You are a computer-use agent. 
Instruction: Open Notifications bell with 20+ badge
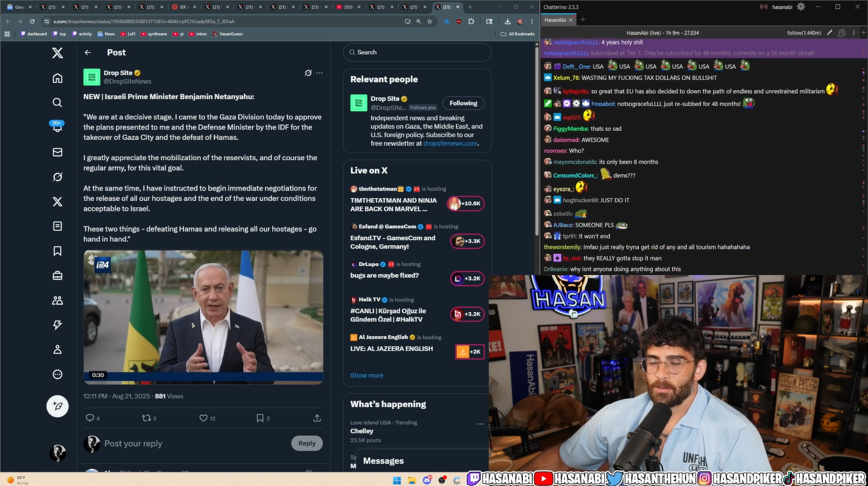pos(57,127)
